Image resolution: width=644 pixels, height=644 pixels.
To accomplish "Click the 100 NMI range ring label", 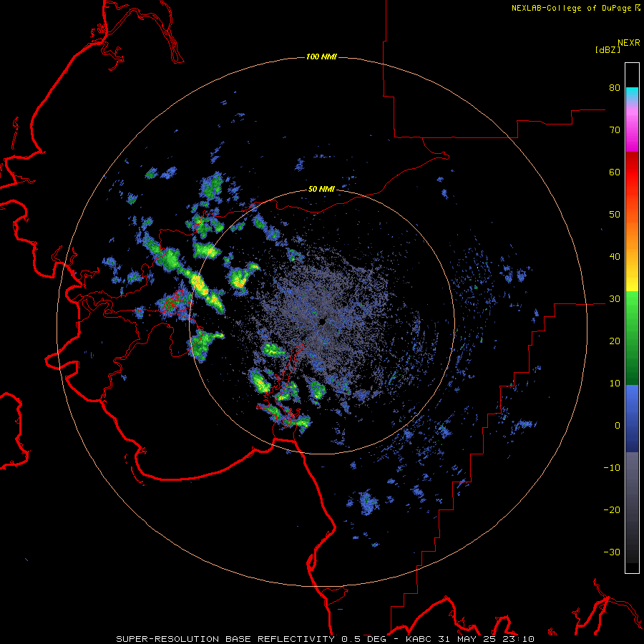I will tap(321, 57).
